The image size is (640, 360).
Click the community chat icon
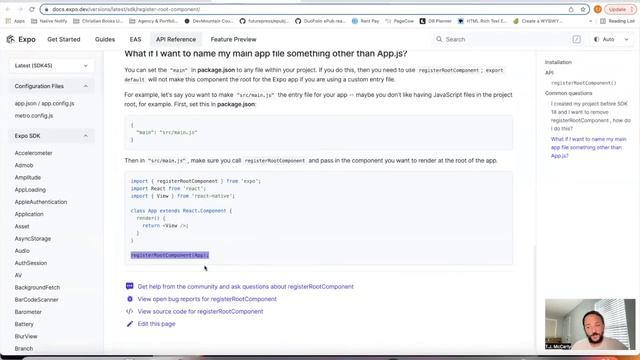[129, 286]
